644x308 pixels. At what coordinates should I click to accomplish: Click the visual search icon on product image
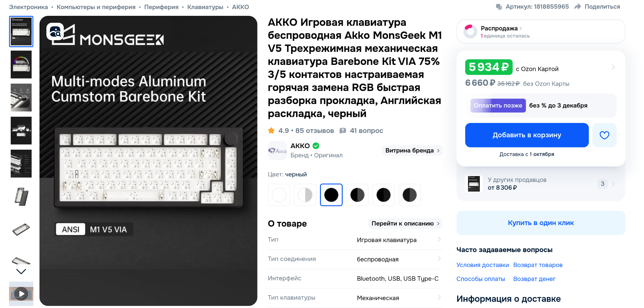click(55, 32)
